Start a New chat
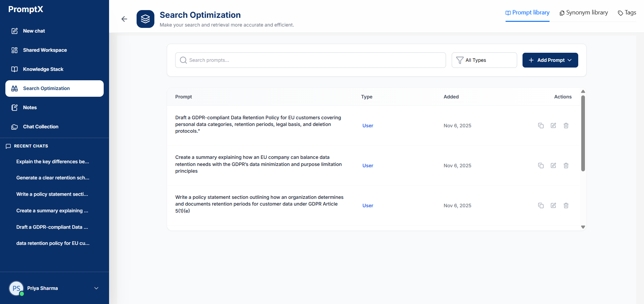The image size is (644, 304). click(34, 31)
